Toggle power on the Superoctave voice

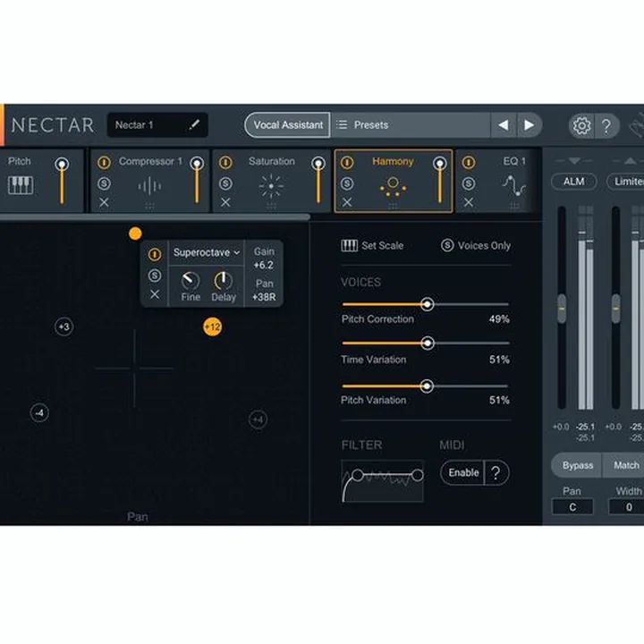coord(155,255)
